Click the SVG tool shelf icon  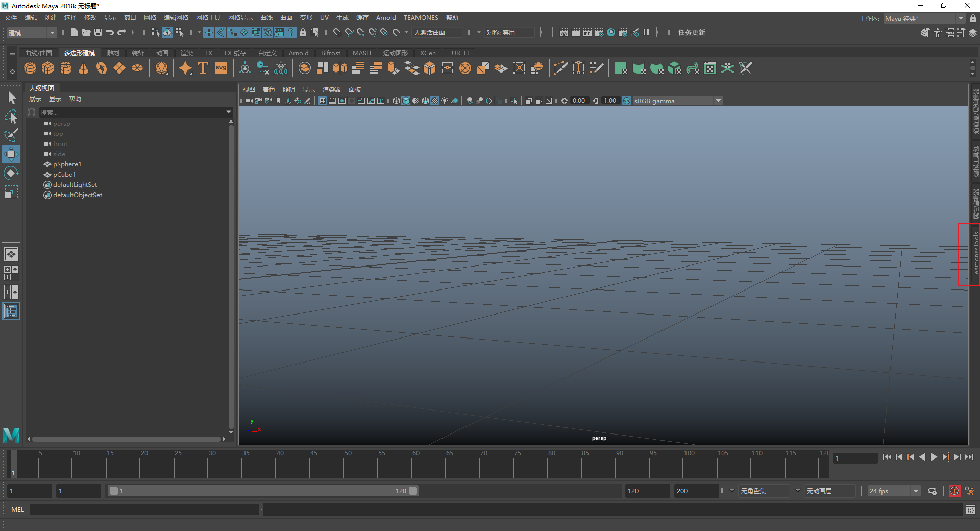[x=221, y=68]
